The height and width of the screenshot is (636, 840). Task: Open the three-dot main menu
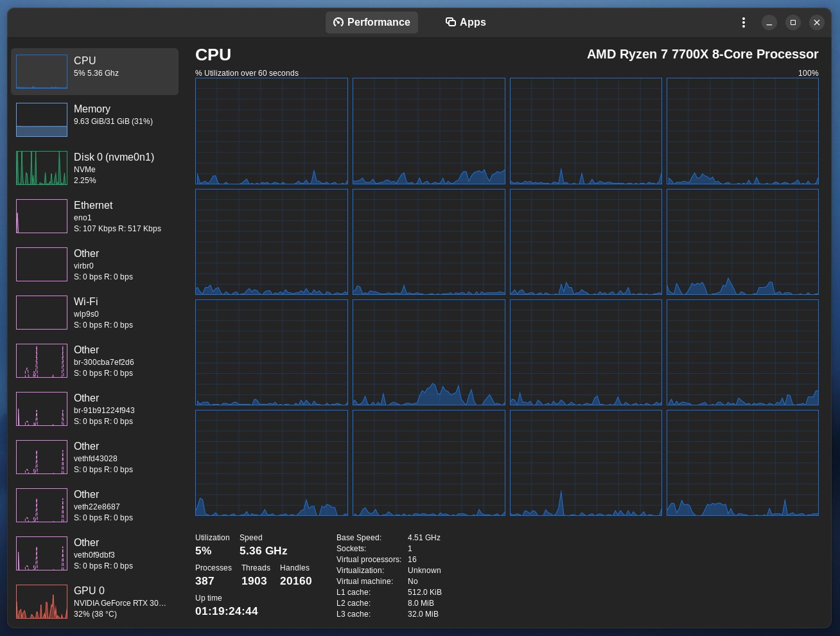(x=743, y=22)
